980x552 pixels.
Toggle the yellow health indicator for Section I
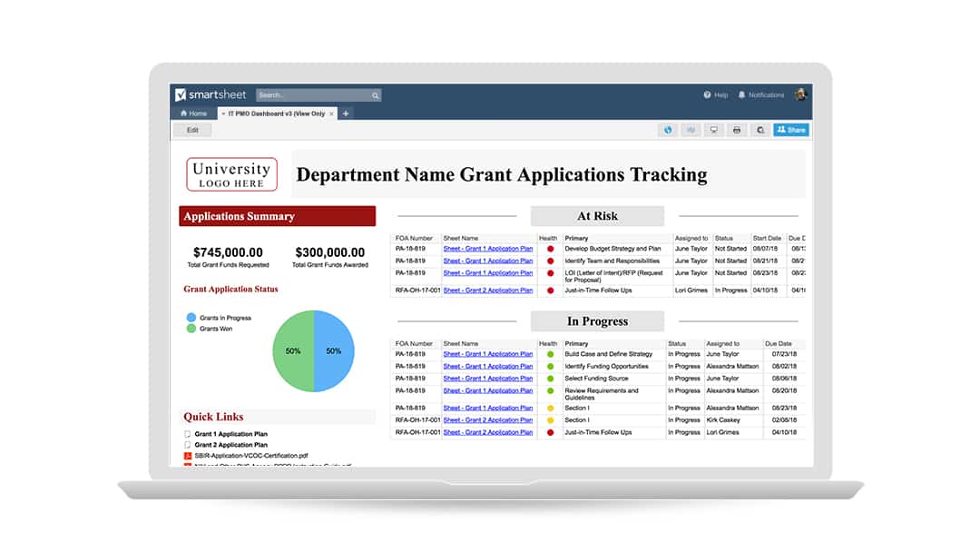[x=549, y=408]
